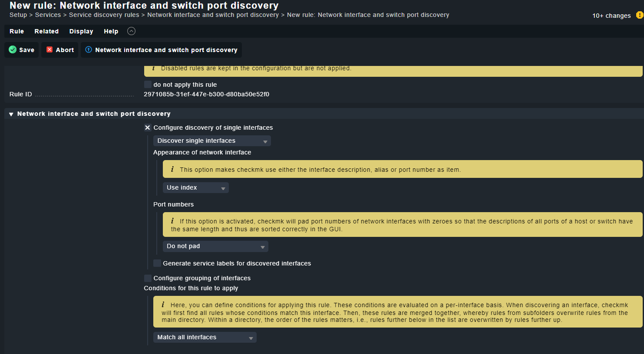Viewport: 644px width, 354px height.
Task: Click the green Save checkmark icon
Action: click(13, 50)
